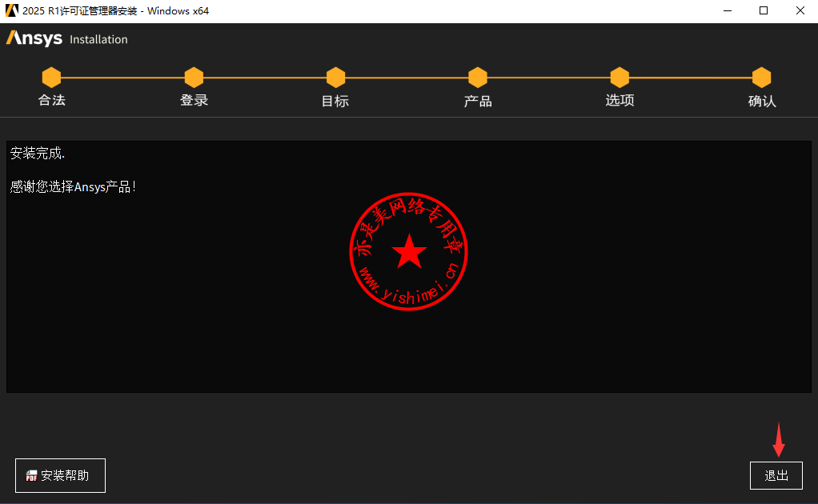818x504 pixels.
Task: Minimize the installer window
Action: click(728, 11)
